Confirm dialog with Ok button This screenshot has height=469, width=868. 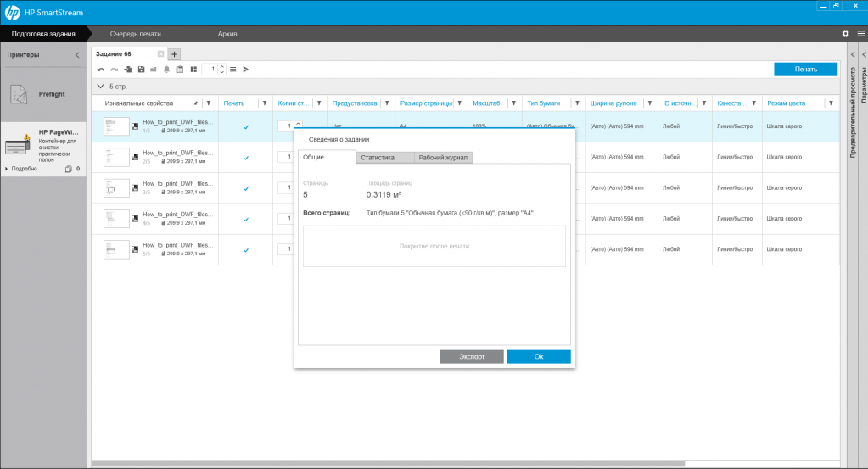point(539,357)
